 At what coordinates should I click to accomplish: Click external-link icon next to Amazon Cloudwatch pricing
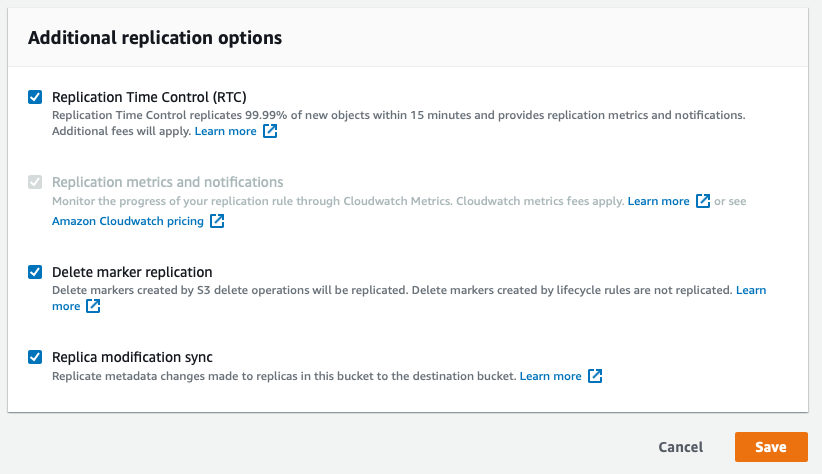[x=217, y=221]
